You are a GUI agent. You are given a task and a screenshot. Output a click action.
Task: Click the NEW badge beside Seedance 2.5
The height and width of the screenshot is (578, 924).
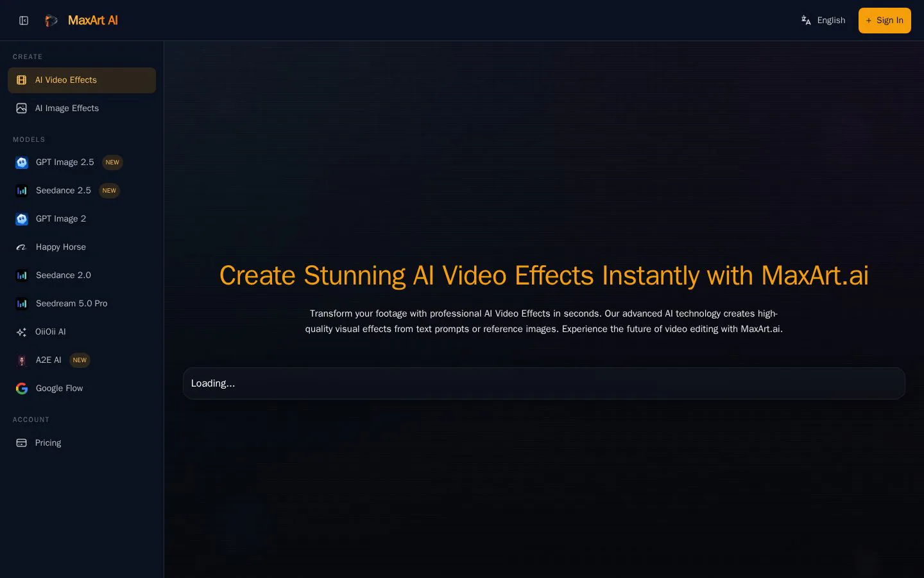tap(109, 191)
